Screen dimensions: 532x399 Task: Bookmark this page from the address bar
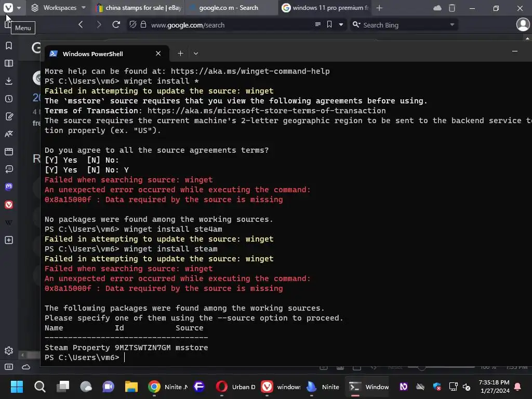pyautogui.click(x=329, y=24)
